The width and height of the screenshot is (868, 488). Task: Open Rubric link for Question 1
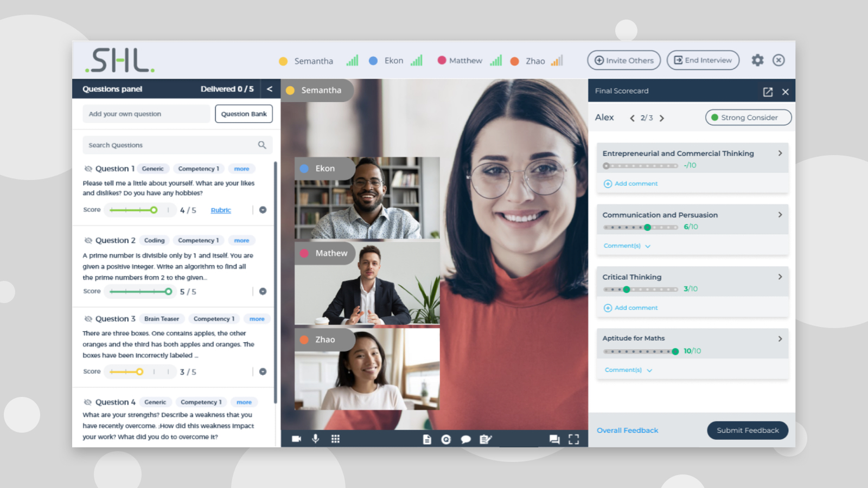(221, 210)
